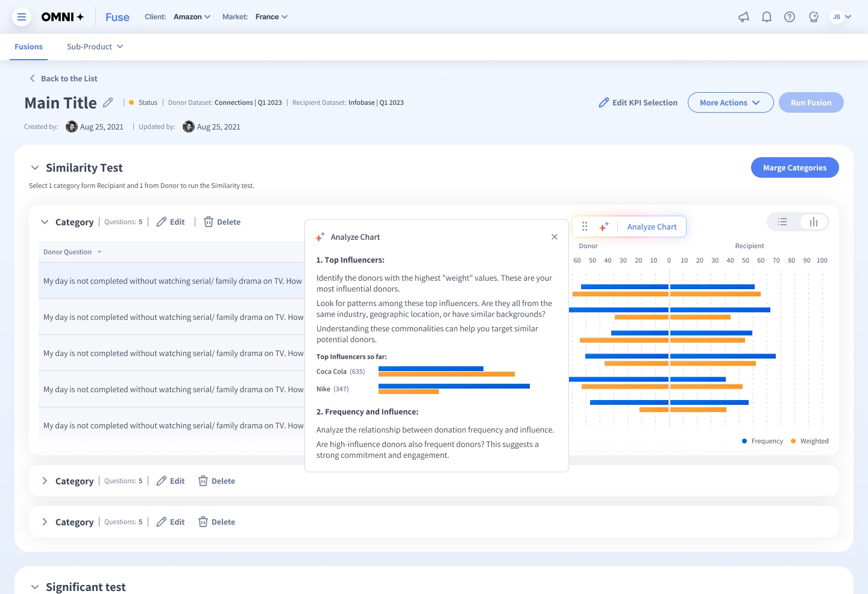Click the drag handle dots beside Analyze Chart

point(585,227)
